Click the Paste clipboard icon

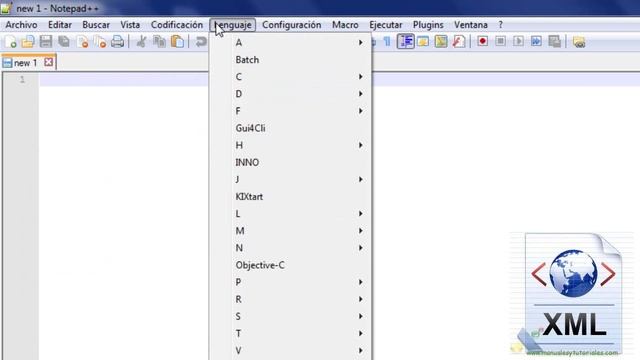pyautogui.click(x=177, y=42)
